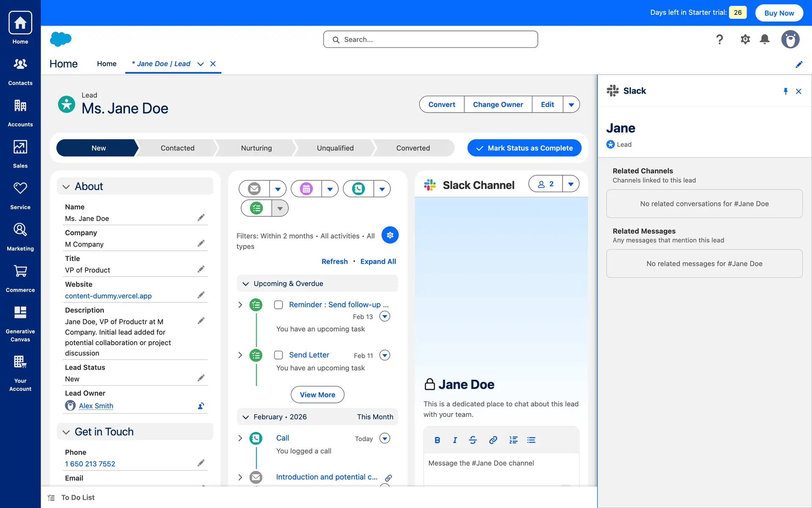
Task: Switch to the Home tab
Action: pos(107,63)
